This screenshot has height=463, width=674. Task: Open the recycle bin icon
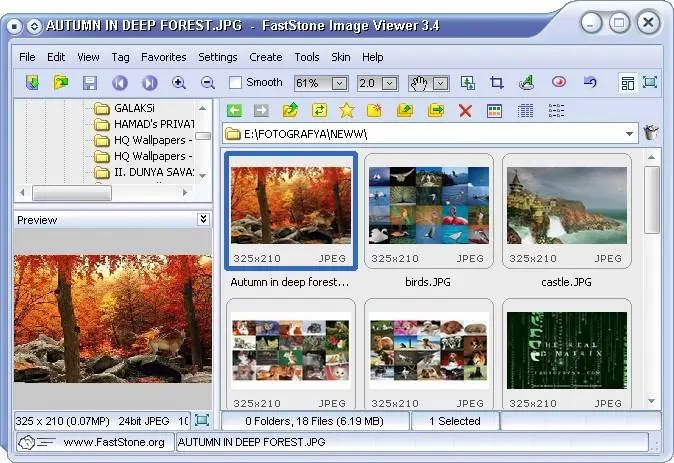pyautogui.click(x=651, y=132)
